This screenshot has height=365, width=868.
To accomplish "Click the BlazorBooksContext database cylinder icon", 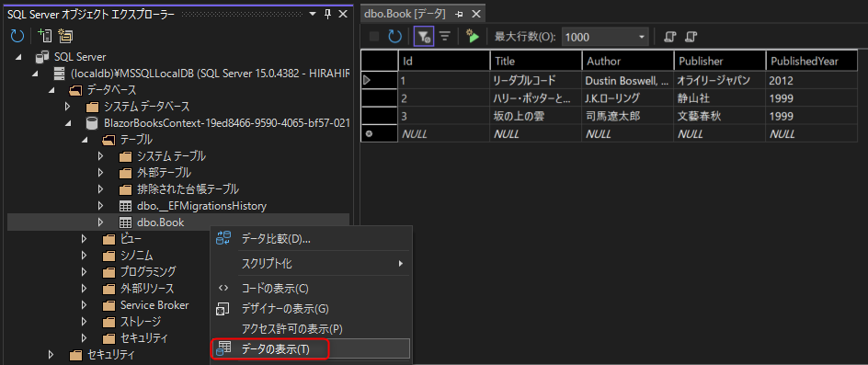I will tap(93, 123).
